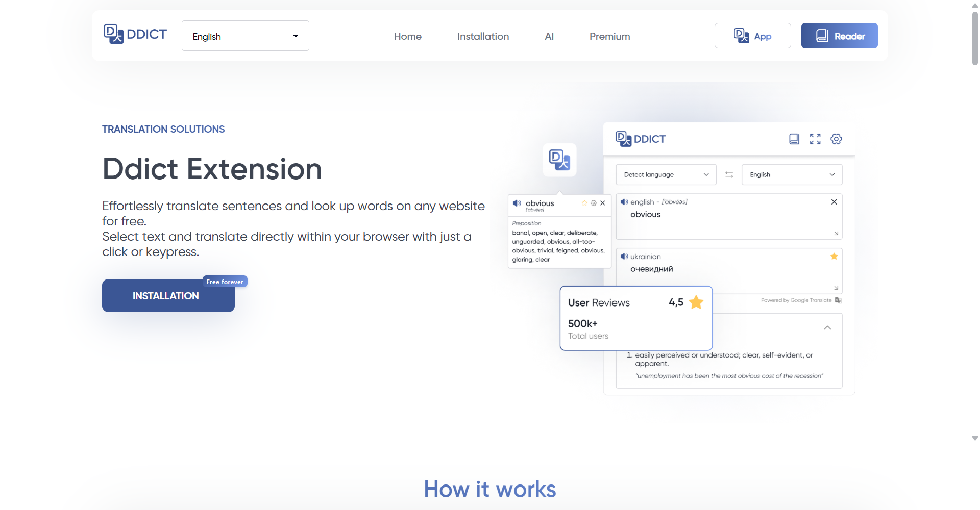Open popup settings gear icon

(594, 203)
